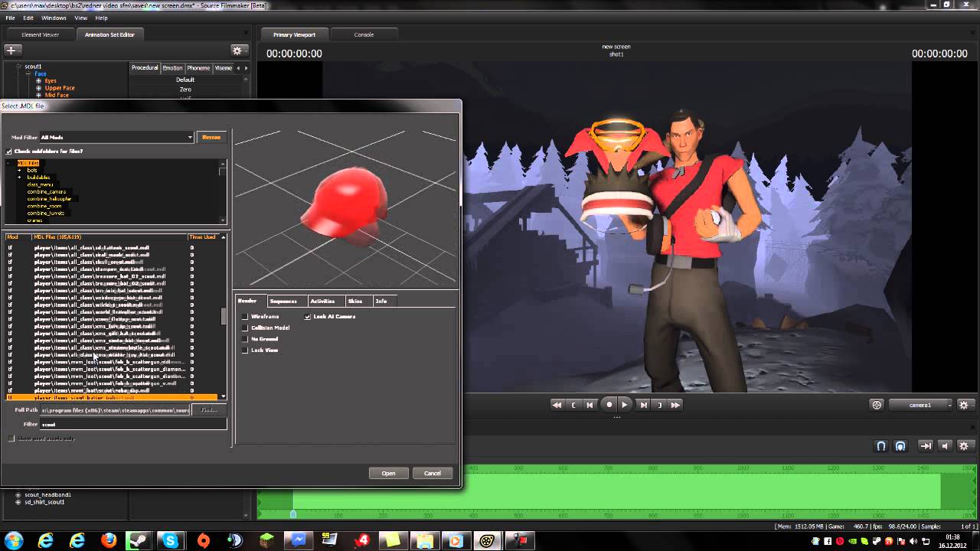This screenshot has height=551, width=980.
Task: Skip to first frame in playback controls
Action: [x=557, y=405]
